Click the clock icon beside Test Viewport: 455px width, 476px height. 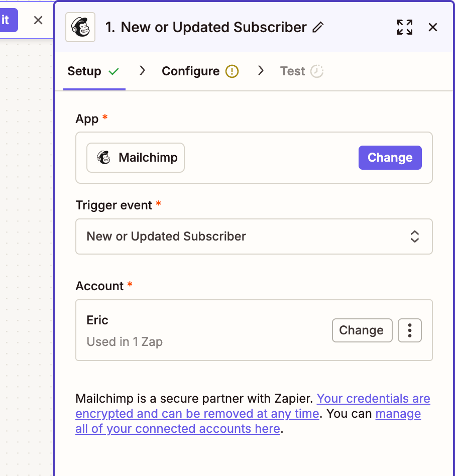tap(317, 71)
